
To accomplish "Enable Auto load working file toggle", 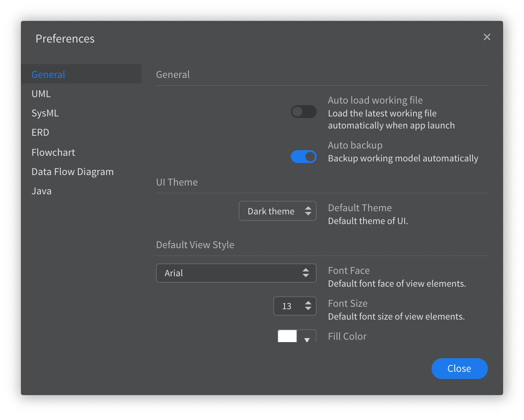I will 303,112.
